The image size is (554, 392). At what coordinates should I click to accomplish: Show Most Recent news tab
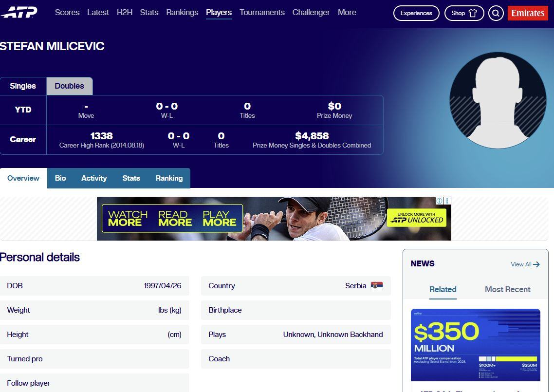507,289
